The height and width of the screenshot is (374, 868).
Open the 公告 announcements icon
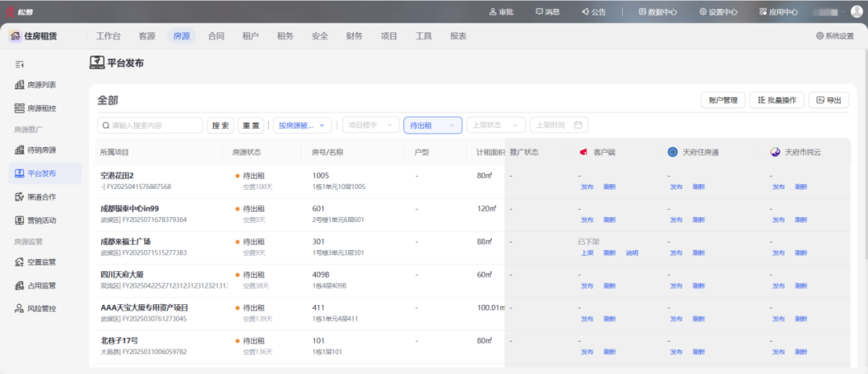[x=585, y=11]
